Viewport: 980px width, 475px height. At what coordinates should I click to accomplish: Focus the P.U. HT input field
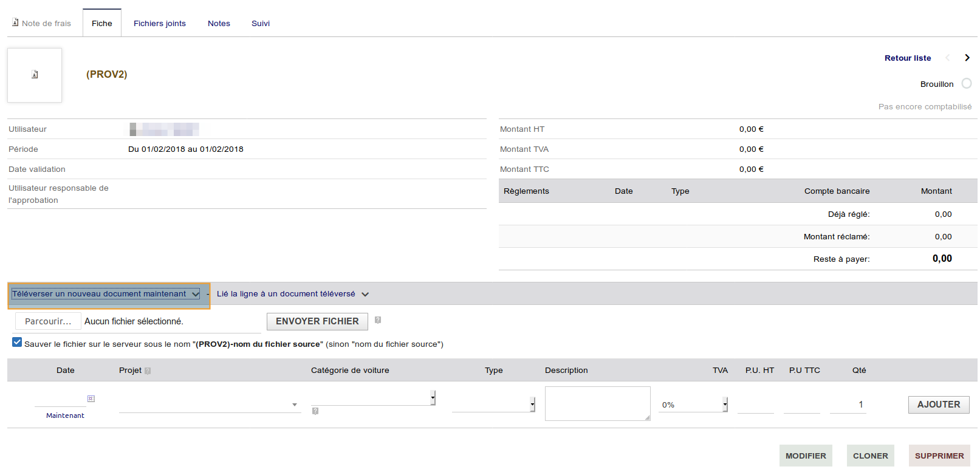(756, 405)
